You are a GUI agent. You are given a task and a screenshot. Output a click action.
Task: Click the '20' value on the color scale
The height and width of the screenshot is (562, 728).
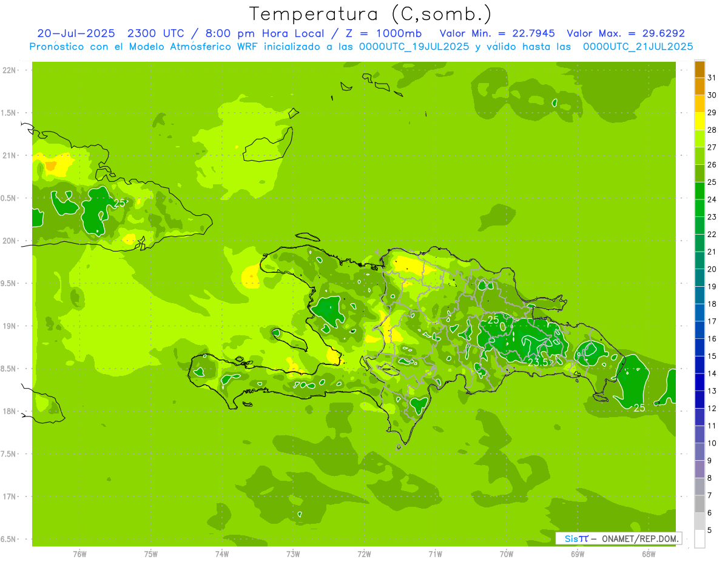712,269
